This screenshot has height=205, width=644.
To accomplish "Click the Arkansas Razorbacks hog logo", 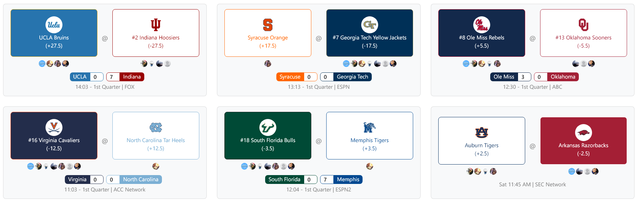I will 584,133.
